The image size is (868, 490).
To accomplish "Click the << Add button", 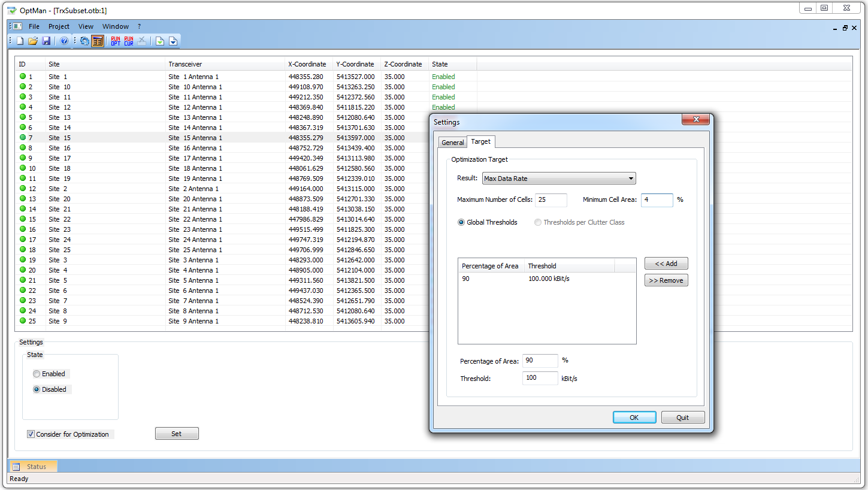I will (x=666, y=264).
